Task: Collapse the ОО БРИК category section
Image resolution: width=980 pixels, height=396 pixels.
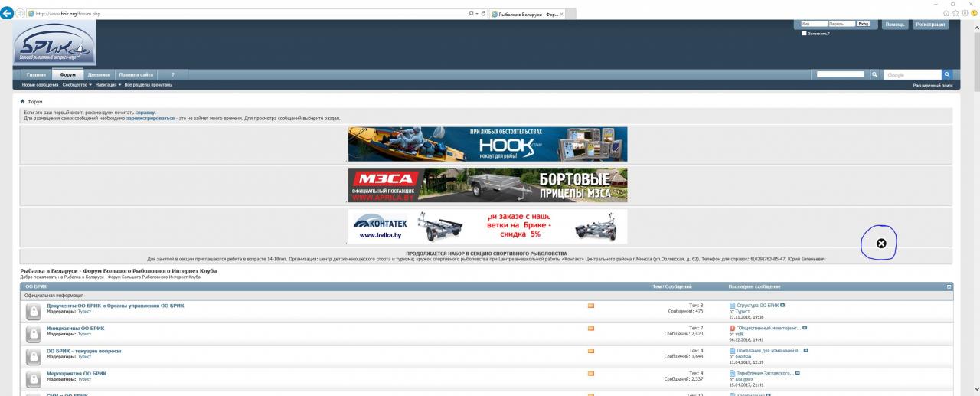Action: [949, 286]
